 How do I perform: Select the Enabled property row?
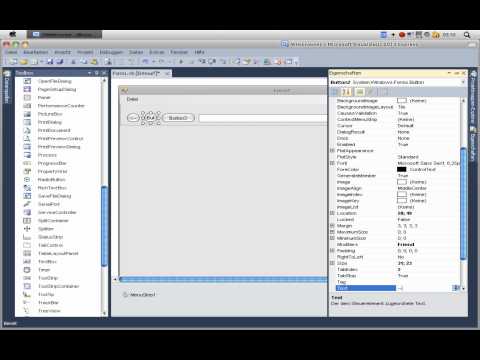click(x=395, y=145)
